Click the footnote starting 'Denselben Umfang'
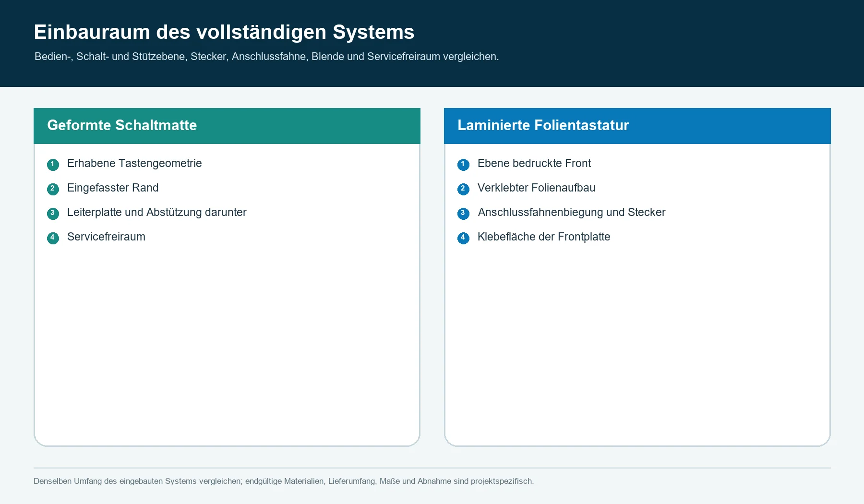This screenshot has width=864, height=504. pos(284,481)
